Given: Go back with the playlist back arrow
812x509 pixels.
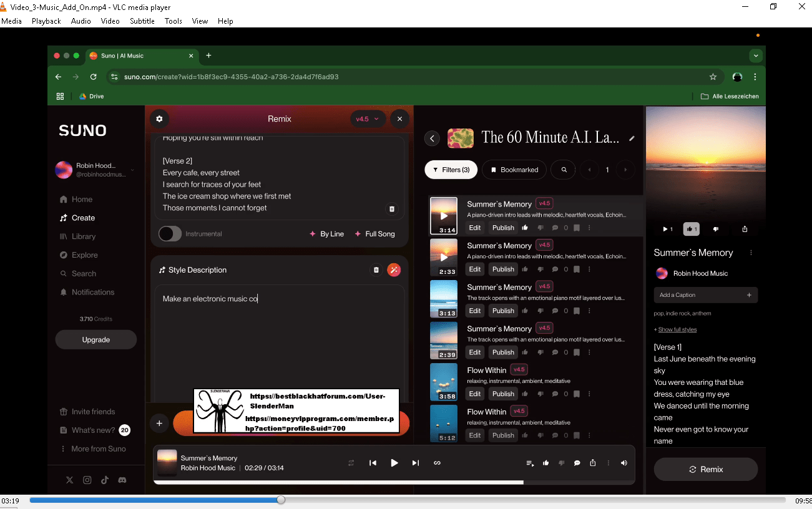Looking at the screenshot, I should 432,138.
